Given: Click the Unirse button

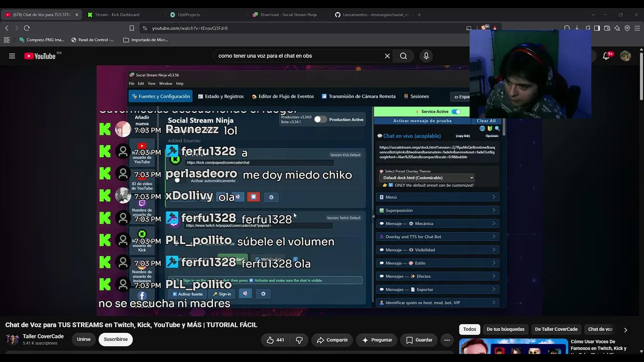Looking at the screenshot, I should [84, 339].
